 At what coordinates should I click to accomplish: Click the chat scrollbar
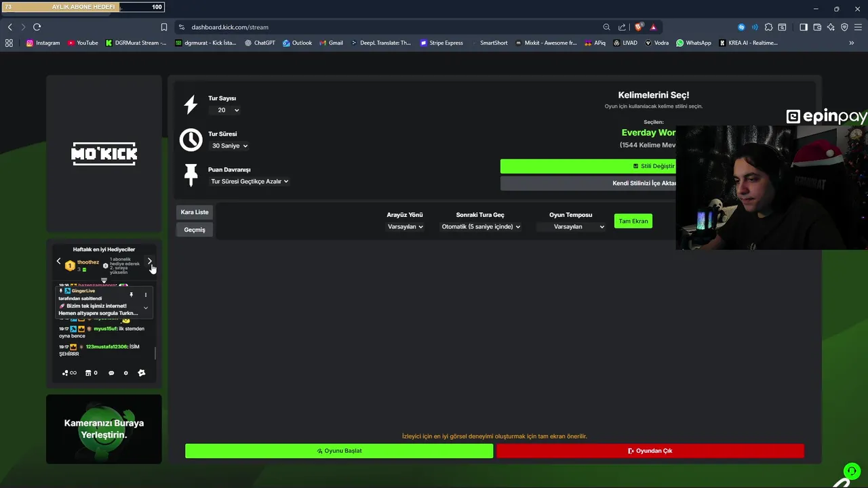(x=155, y=353)
